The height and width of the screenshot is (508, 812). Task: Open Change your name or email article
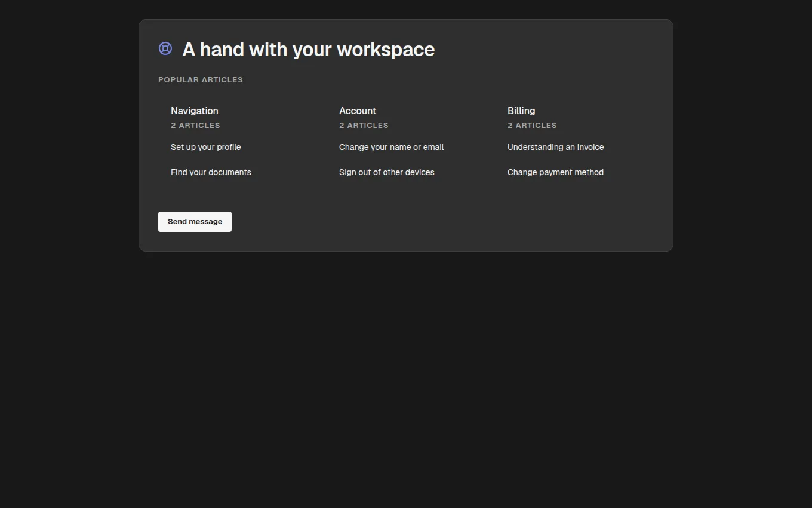391,147
